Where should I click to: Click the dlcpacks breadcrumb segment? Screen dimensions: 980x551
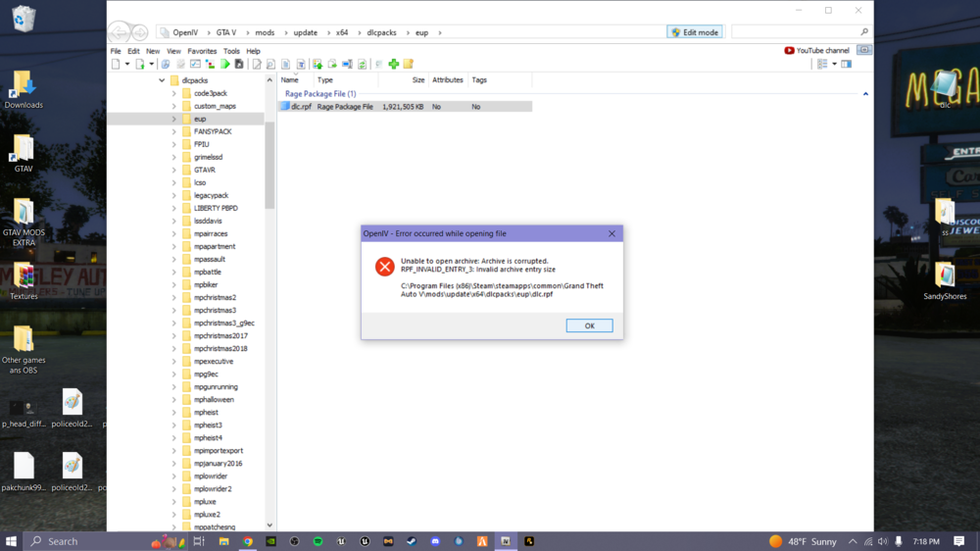pos(381,32)
